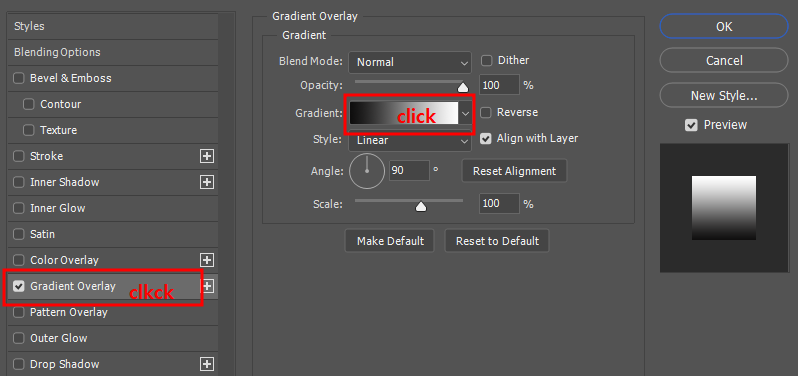Image resolution: width=798 pixels, height=376 pixels.
Task: Uncheck the Gradient Overlay checkbox
Action: pos(19,286)
